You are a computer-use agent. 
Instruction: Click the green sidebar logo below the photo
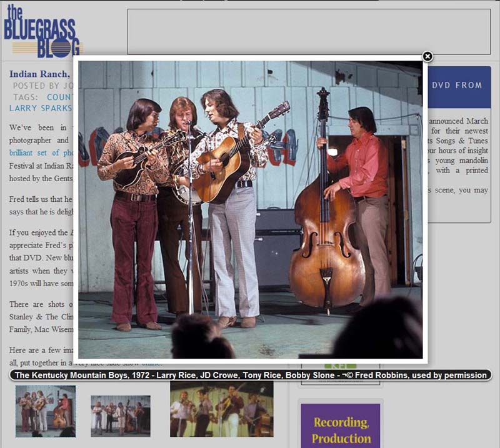[x=340, y=364]
